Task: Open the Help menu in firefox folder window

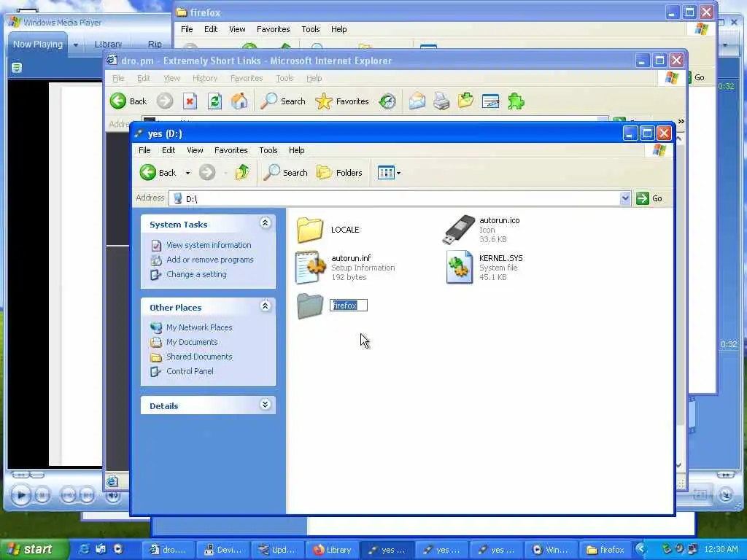Action: pyautogui.click(x=338, y=29)
